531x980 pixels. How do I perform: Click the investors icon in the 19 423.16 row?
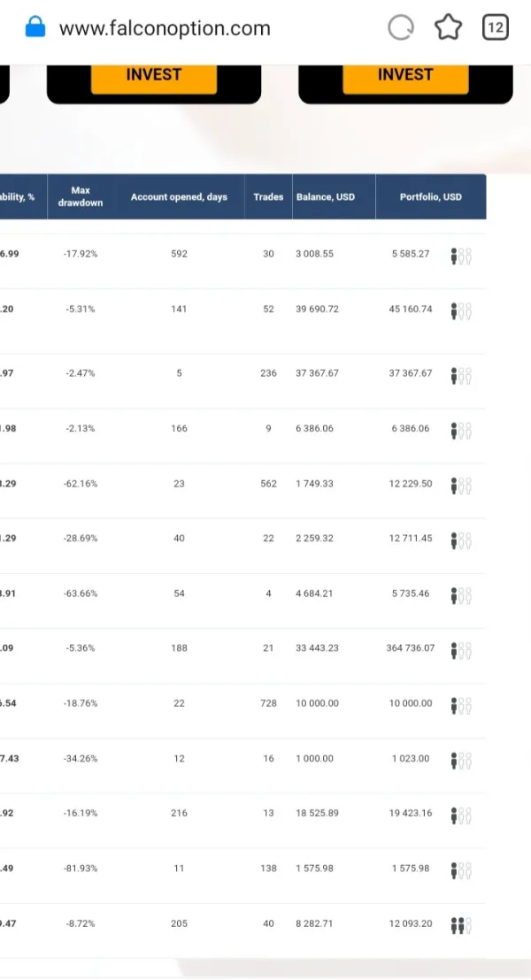point(461,815)
